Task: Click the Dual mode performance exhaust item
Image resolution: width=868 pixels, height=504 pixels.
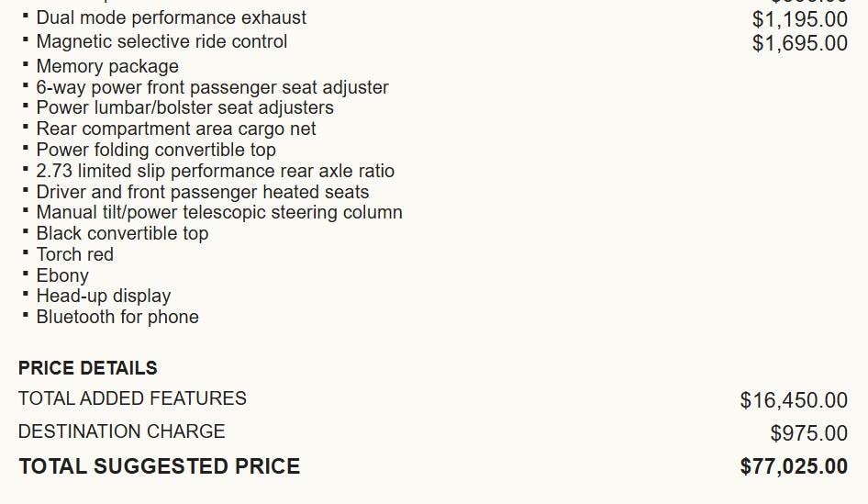Action: 172,17
